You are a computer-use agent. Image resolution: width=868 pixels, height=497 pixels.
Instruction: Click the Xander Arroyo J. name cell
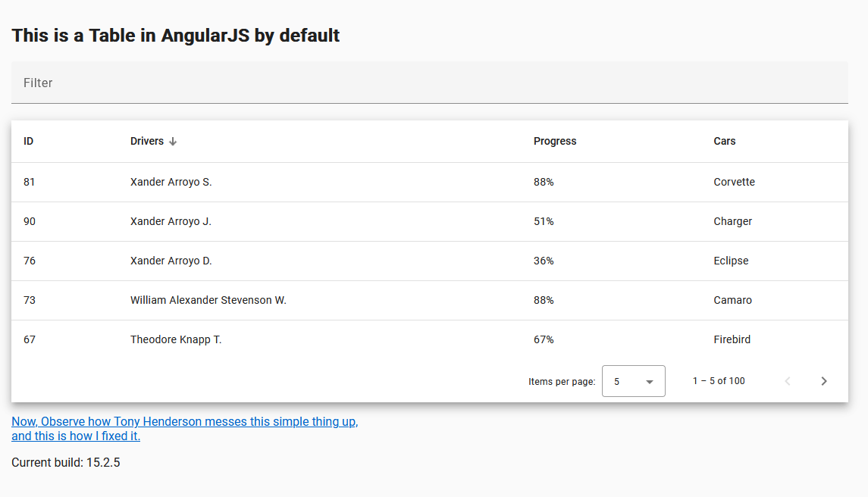[x=171, y=222]
